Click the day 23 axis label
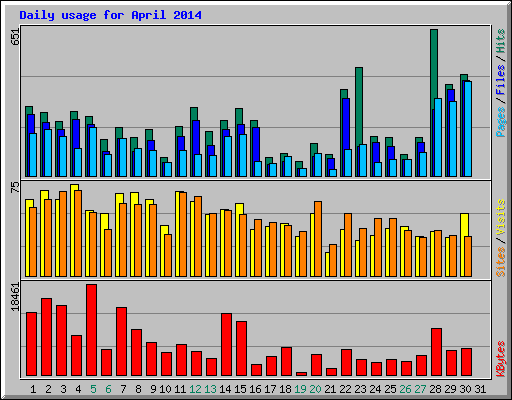The width and height of the screenshot is (512, 400). tap(360, 389)
